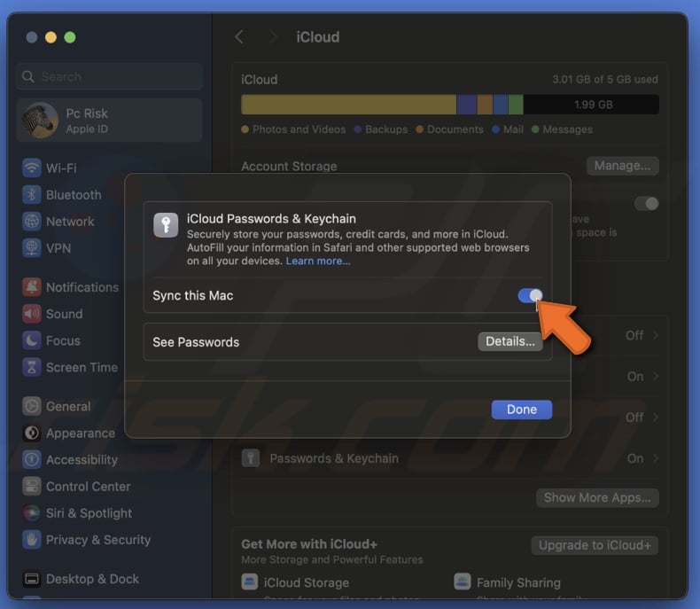Click the blue Done button

(521, 410)
